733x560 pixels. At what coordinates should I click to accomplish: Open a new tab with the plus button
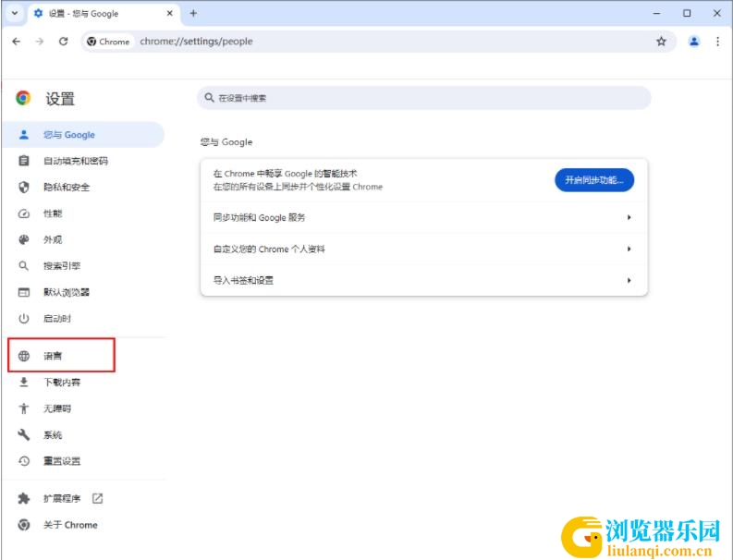(193, 13)
